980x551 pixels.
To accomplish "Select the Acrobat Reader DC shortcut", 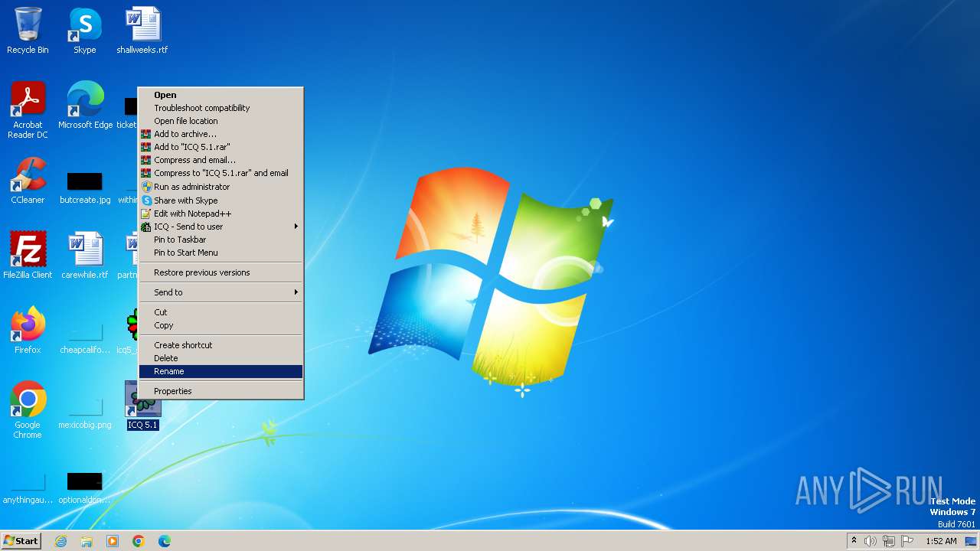I will point(28,110).
